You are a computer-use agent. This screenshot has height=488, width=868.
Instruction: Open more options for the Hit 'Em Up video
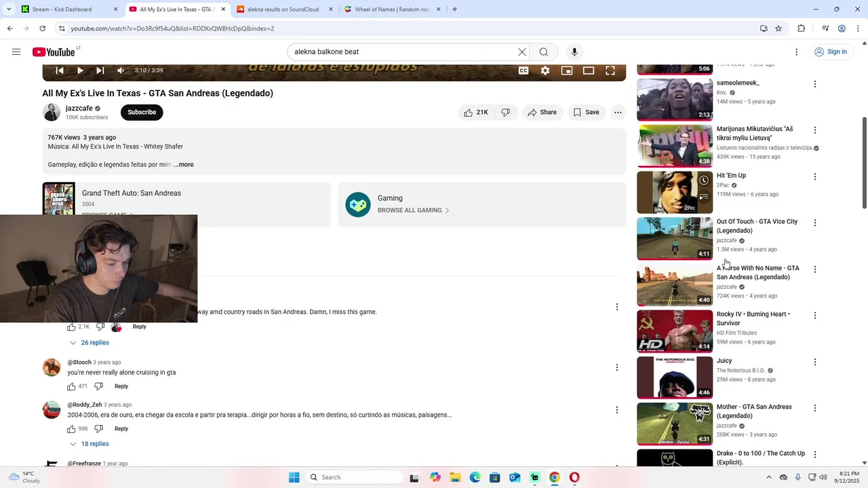tap(815, 177)
